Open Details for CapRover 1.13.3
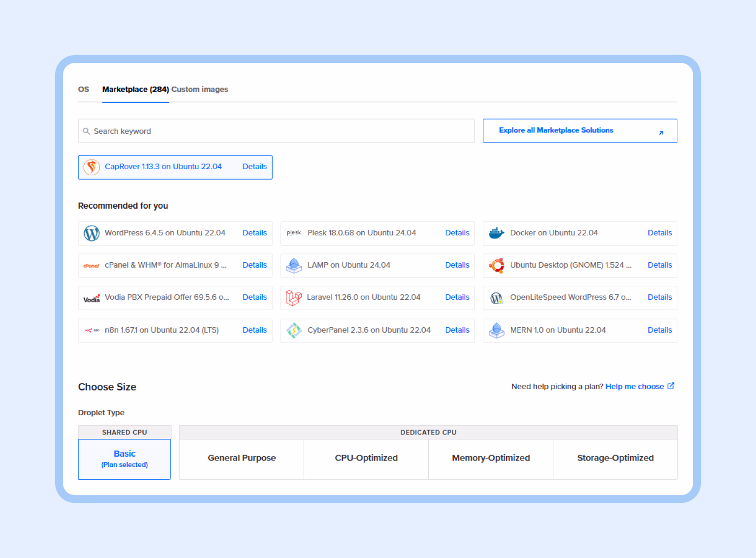The height and width of the screenshot is (558, 756). point(254,167)
